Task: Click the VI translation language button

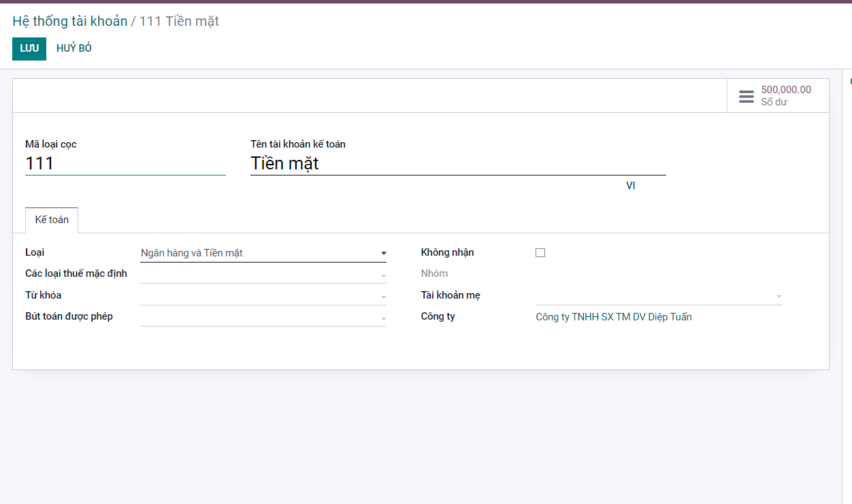Action: 630,186
